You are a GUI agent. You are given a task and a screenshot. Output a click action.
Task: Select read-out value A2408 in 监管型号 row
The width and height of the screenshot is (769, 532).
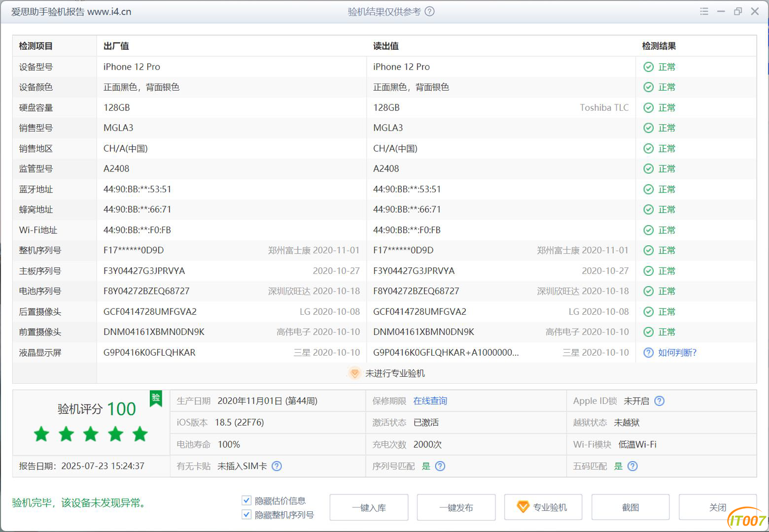pos(386,169)
